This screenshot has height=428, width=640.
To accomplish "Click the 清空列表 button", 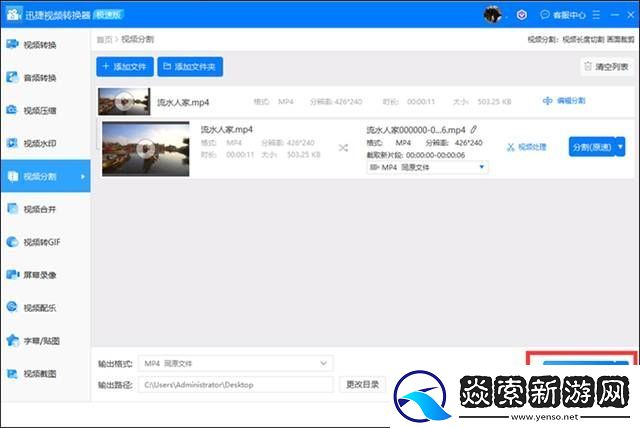I will (x=607, y=67).
